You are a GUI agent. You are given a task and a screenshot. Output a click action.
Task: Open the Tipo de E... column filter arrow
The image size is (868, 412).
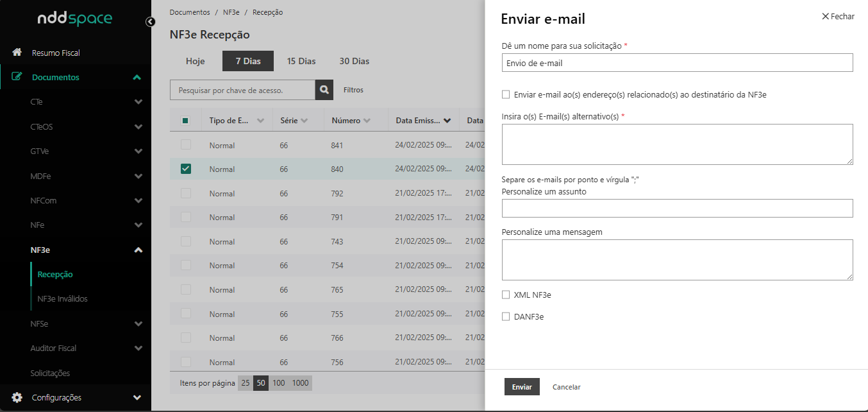pos(260,121)
